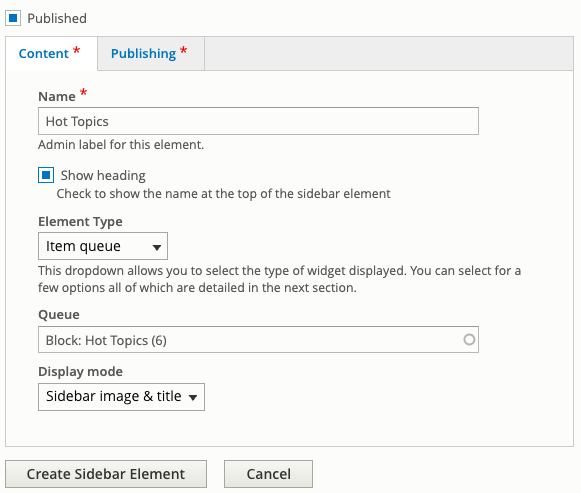Open the Publishing tab

(149, 53)
